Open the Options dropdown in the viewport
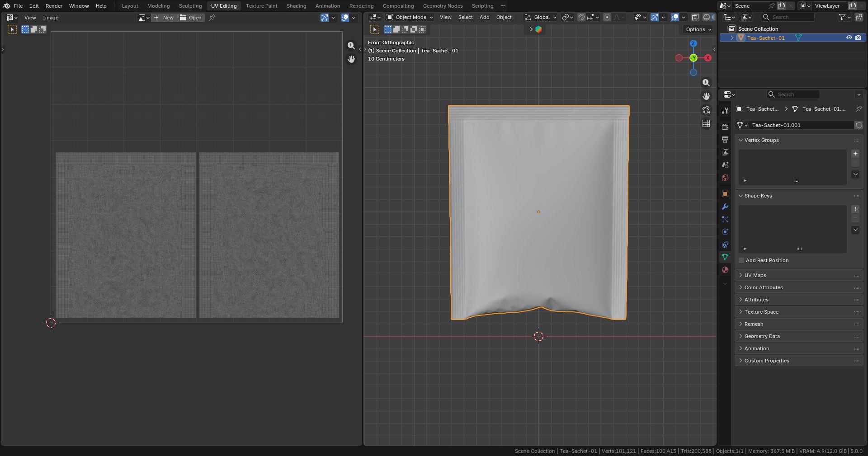 698,29
